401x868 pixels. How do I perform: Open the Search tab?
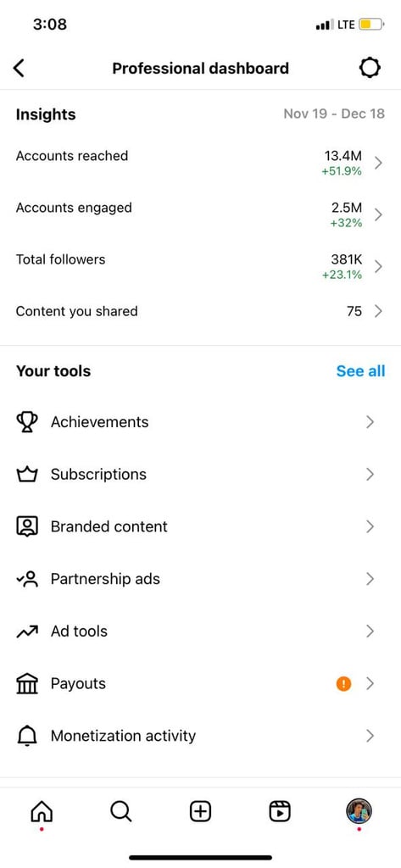(x=120, y=811)
